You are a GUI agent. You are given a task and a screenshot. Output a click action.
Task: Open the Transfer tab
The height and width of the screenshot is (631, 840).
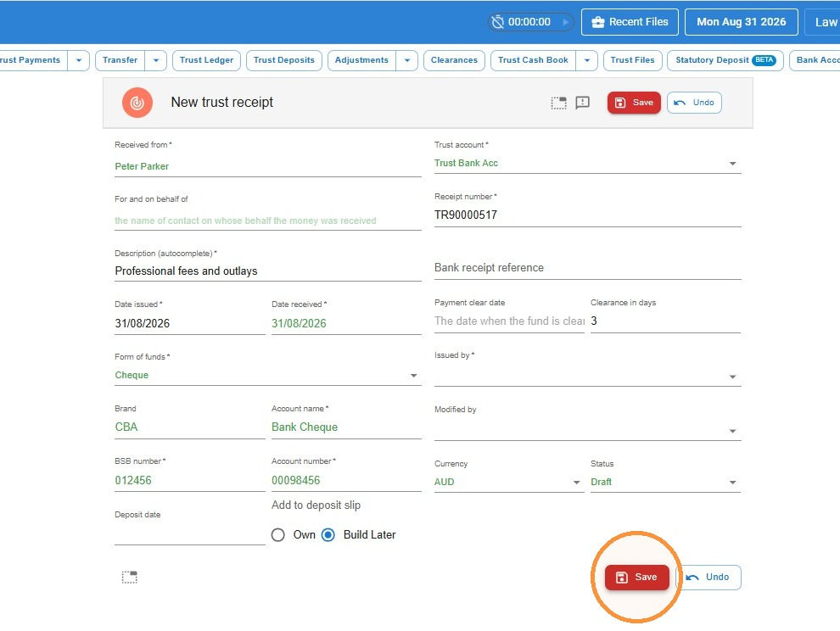point(120,60)
